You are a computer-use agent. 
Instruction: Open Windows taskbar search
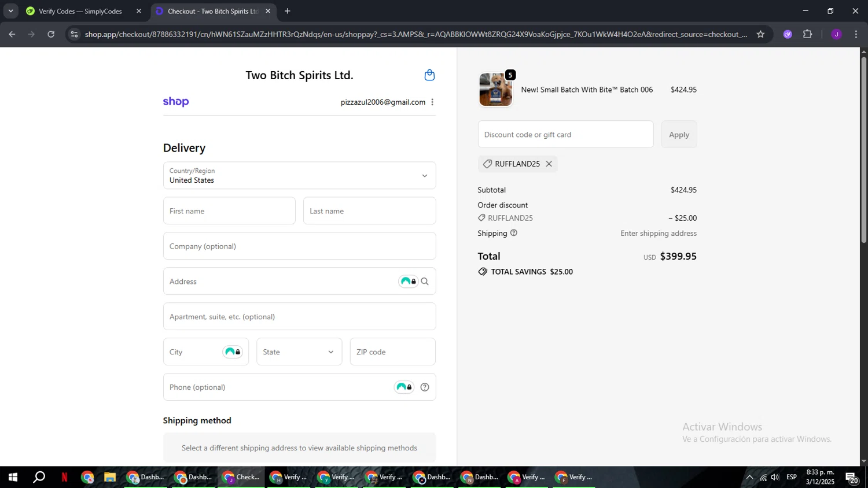tap(39, 478)
